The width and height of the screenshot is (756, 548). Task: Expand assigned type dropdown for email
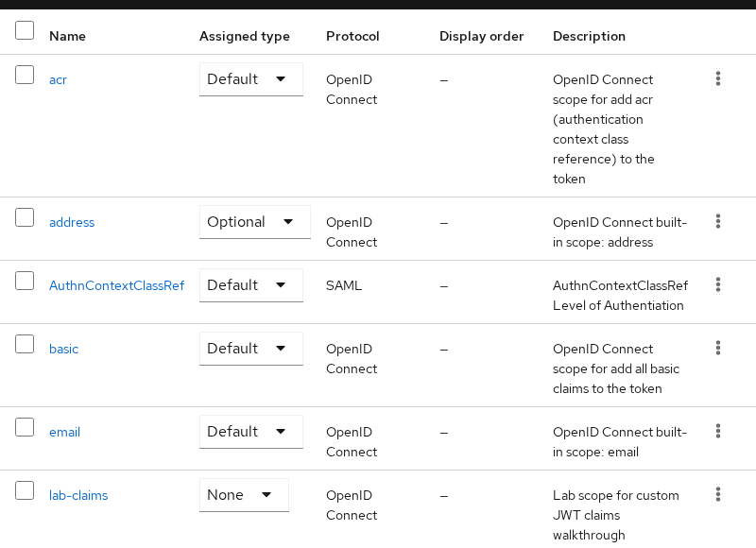tap(251, 432)
